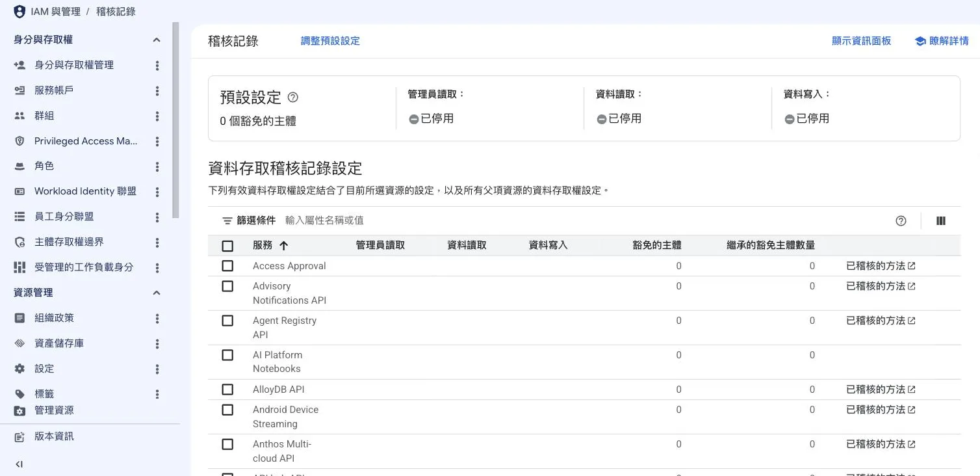Click the filter icon next to 篩選條件

click(x=227, y=221)
